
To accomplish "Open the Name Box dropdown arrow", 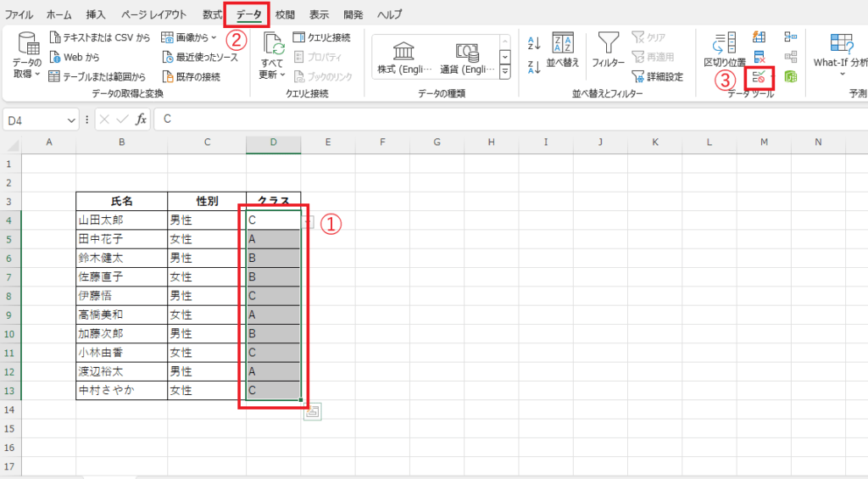I will point(71,120).
